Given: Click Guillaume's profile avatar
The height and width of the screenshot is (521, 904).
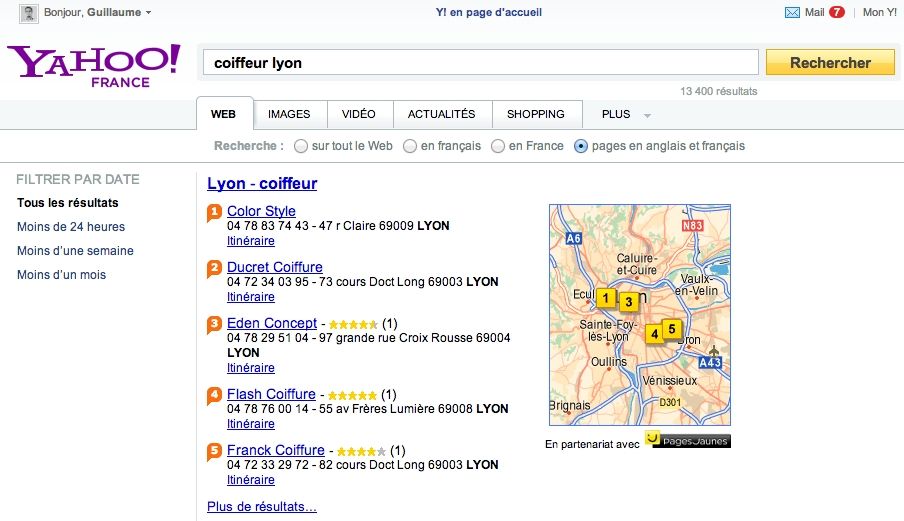Looking at the screenshot, I should coord(28,13).
